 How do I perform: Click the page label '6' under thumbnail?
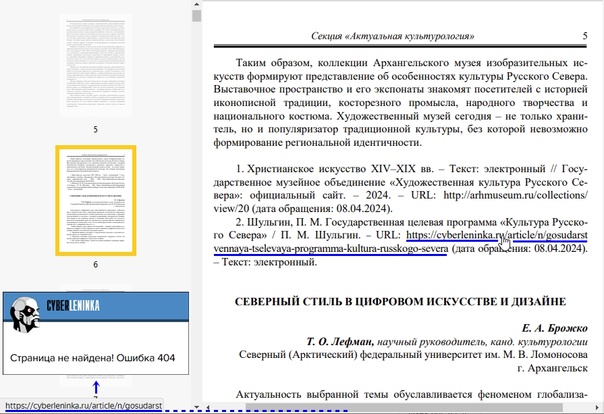(x=95, y=265)
